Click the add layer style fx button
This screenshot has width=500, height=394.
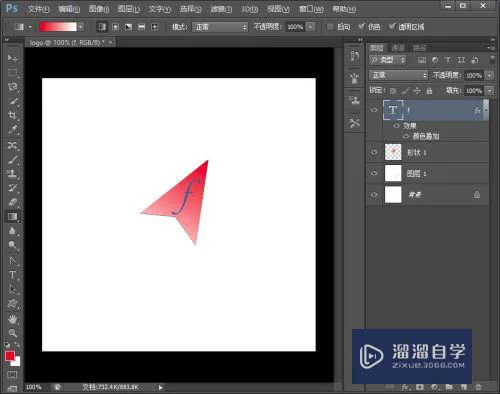pyautogui.click(x=405, y=387)
